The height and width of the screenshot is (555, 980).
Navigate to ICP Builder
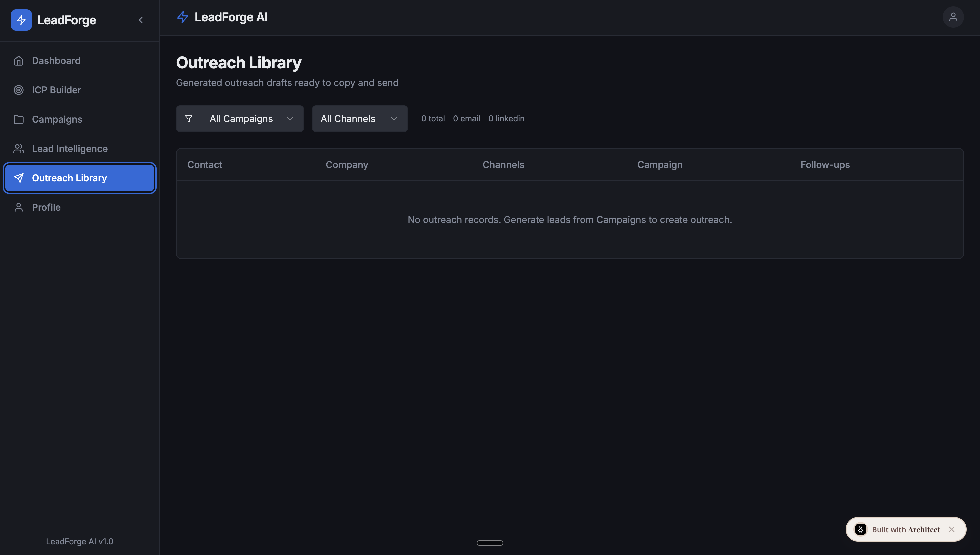point(79,90)
